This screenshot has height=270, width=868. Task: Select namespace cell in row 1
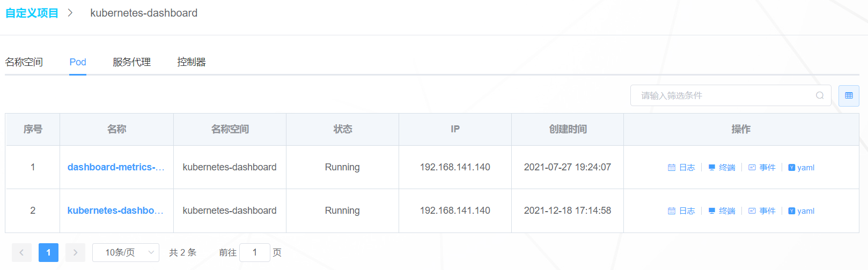click(x=230, y=167)
